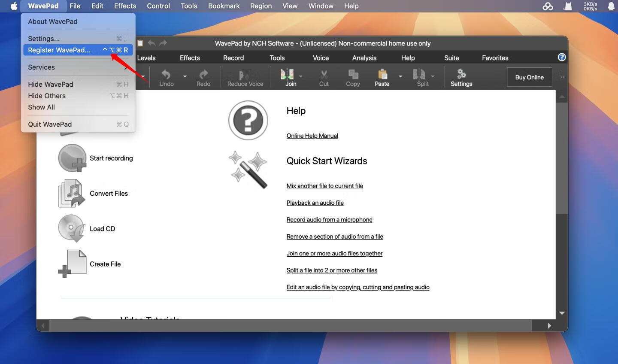Click the vertical scrollbar thumb

click(562, 158)
